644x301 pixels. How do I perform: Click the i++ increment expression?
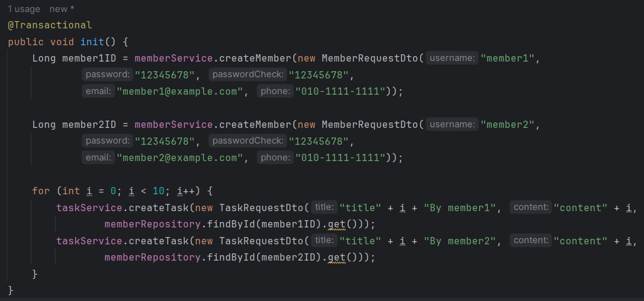tap(186, 191)
